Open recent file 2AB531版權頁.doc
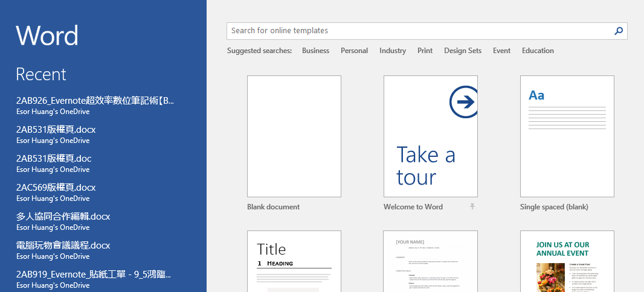 [x=54, y=163]
